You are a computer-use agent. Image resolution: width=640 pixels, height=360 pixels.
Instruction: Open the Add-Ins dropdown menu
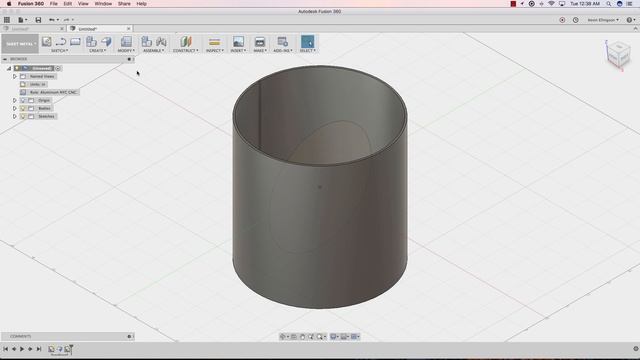[283, 51]
